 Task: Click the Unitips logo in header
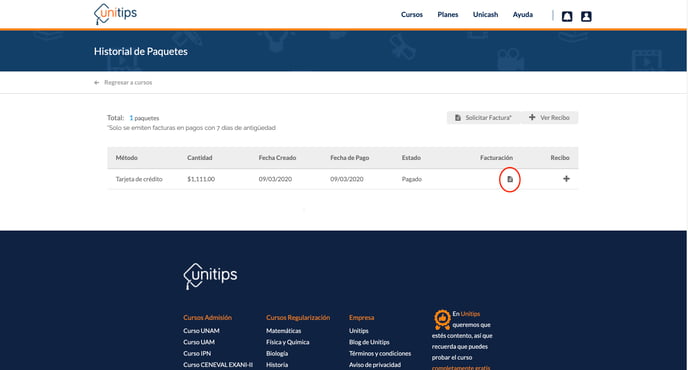[x=115, y=14]
